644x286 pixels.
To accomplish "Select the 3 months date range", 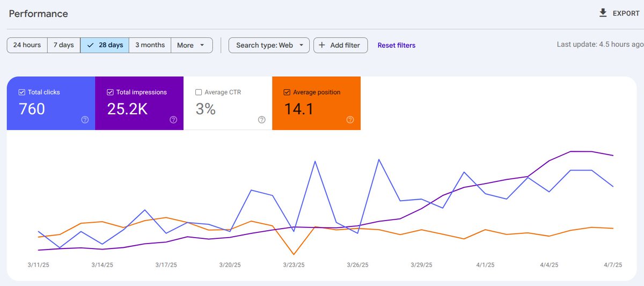I will (x=150, y=45).
